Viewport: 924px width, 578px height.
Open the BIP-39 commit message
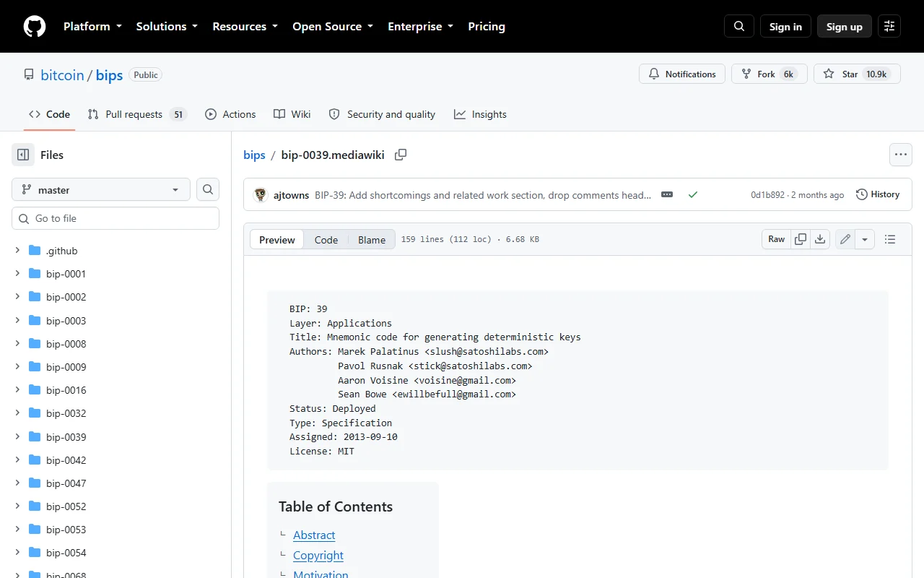click(483, 195)
